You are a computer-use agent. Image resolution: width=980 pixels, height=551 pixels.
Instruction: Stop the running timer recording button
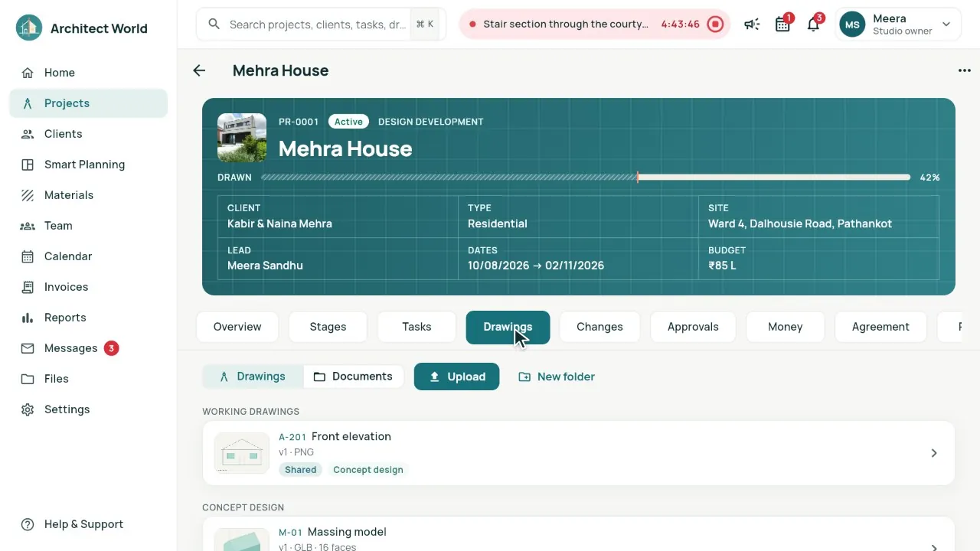click(x=715, y=24)
